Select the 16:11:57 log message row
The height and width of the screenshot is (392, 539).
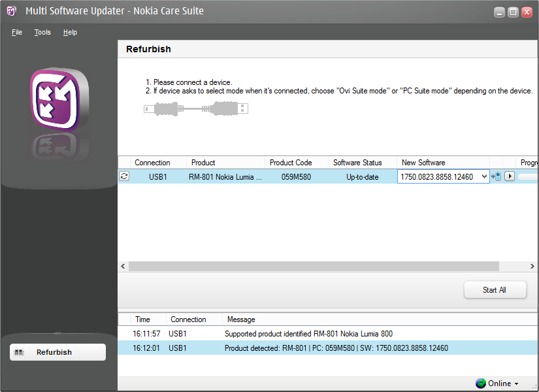click(x=327, y=334)
